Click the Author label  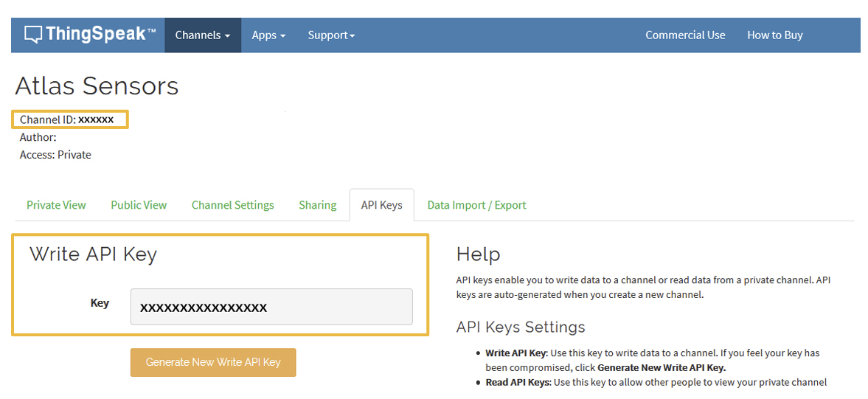click(x=38, y=137)
